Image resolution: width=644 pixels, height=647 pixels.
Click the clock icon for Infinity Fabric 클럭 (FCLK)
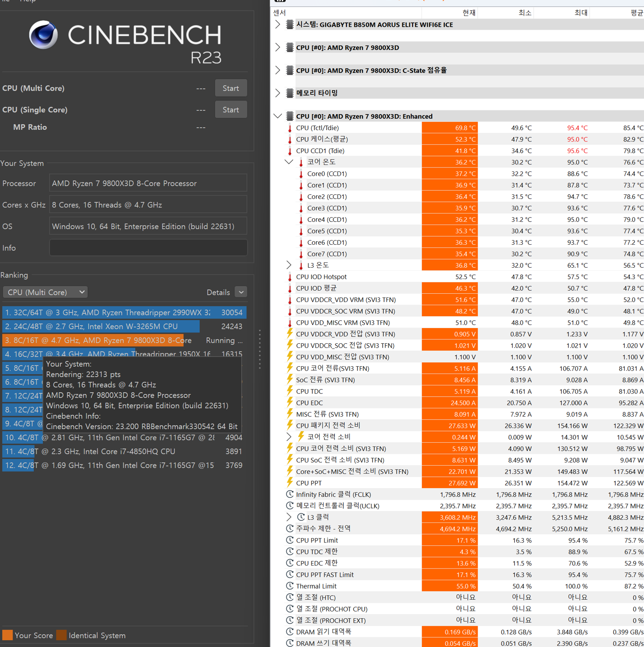tap(290, 494)
